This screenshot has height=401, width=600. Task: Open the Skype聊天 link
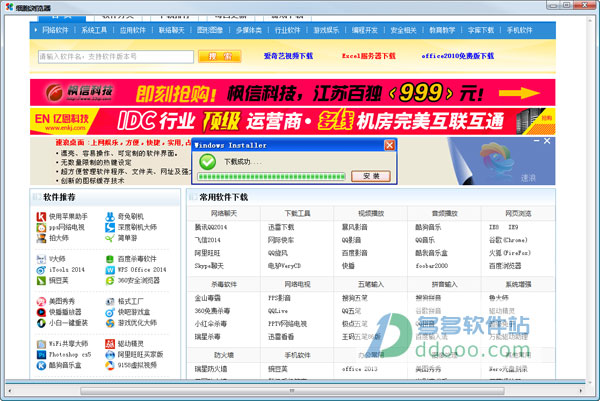click(x=209, y=266)
